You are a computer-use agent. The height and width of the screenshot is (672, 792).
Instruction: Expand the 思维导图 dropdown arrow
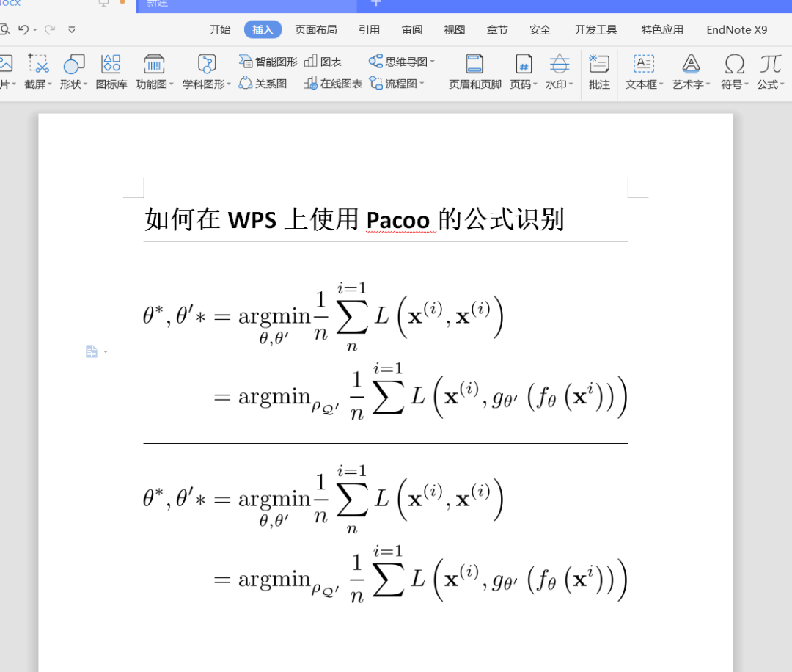(x=433, y=62)
